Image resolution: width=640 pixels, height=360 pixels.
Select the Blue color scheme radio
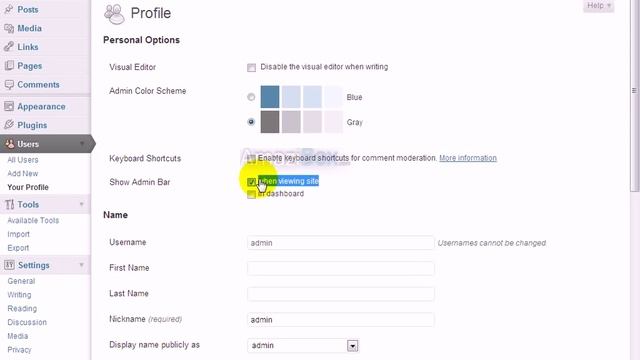251,97
